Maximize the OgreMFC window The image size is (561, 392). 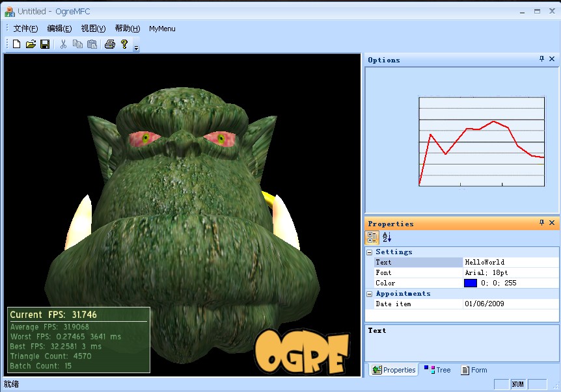[537, 12]
